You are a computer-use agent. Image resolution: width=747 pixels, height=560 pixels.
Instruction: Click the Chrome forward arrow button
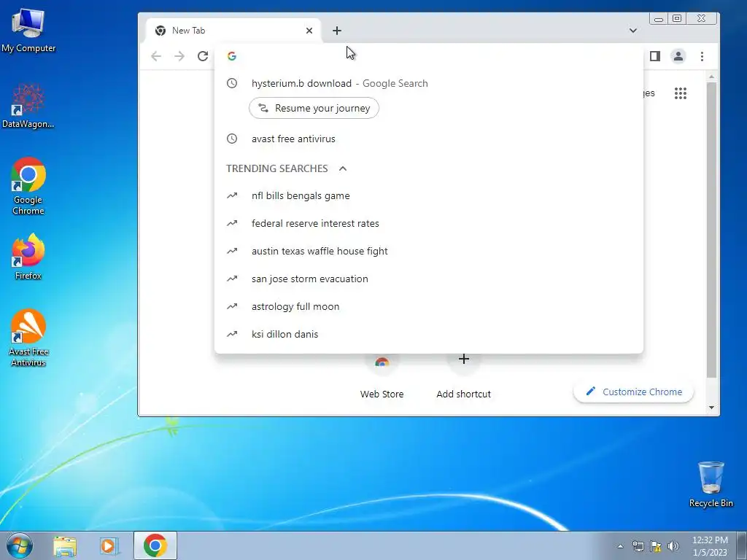click(x=179, y=56)
